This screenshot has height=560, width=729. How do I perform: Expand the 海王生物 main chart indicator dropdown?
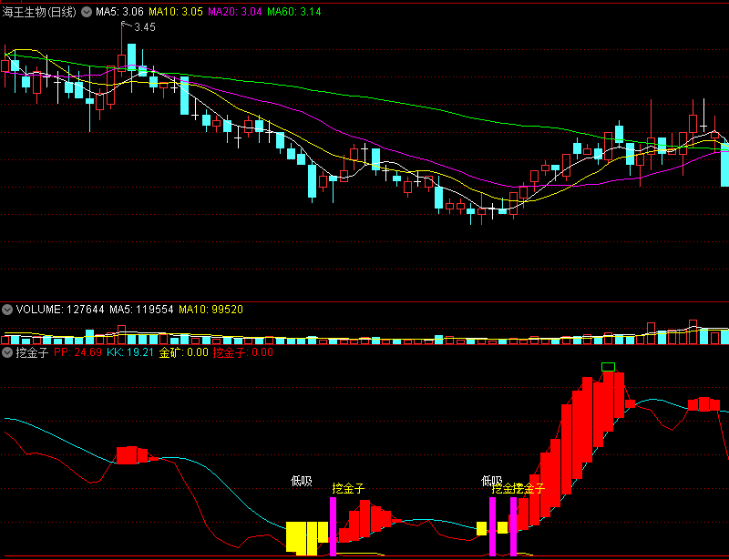(87, 12)
